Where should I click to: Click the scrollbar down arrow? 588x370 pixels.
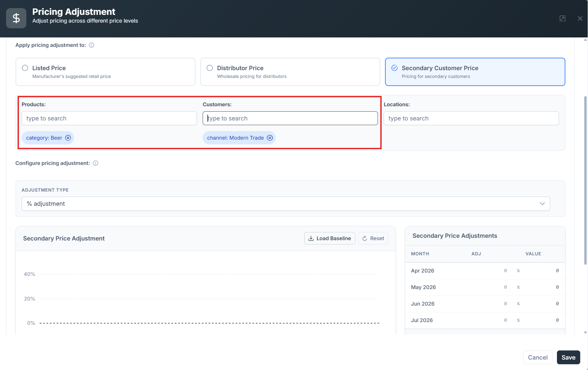click(585, 333)
